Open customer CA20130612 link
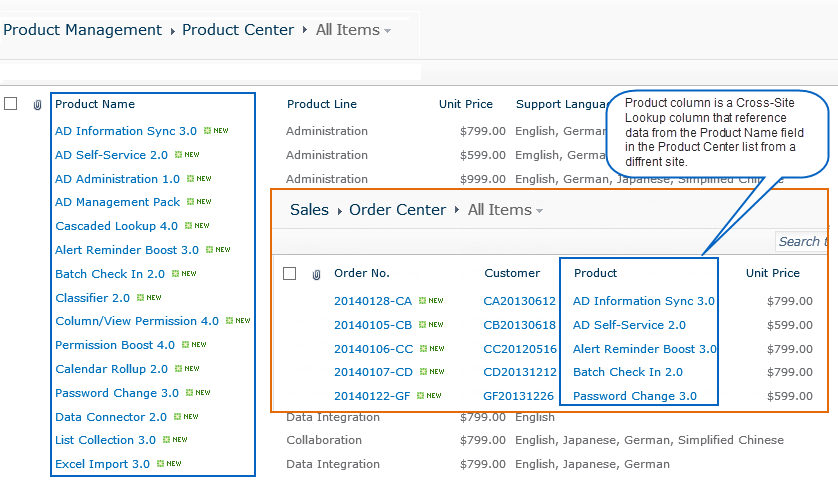Viewport: 838px width, 483px height. [x=519, y=301]
